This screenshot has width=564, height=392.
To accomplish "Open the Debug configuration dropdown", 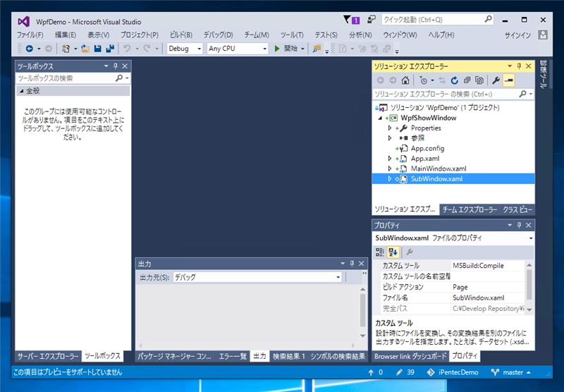I will pos(185,49).
